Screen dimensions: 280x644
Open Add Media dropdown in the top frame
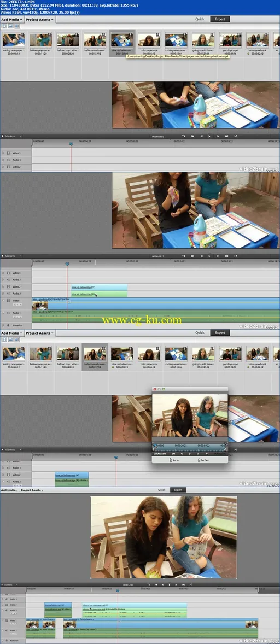point(11,19)
